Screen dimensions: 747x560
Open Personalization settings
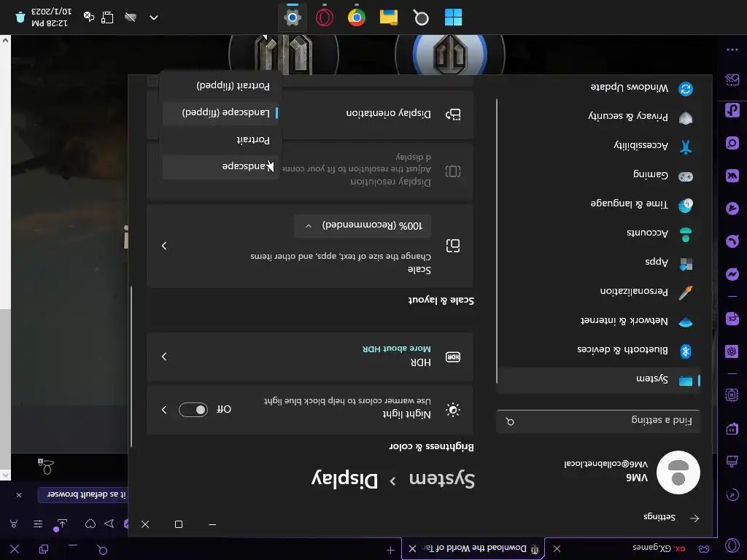point(598,292)
